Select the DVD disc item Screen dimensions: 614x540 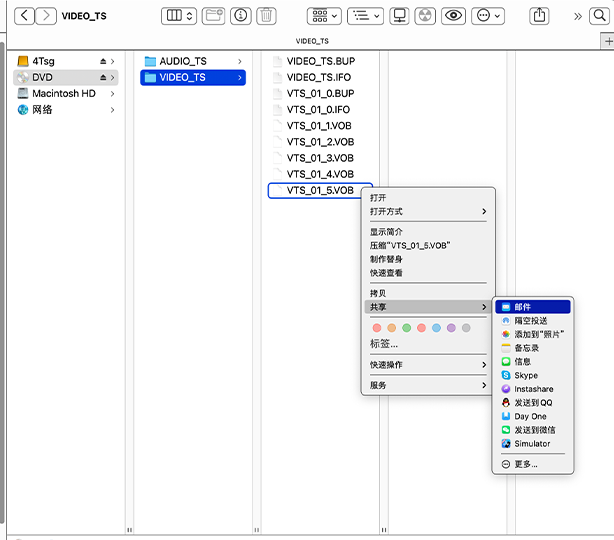(x=66, y=78)
